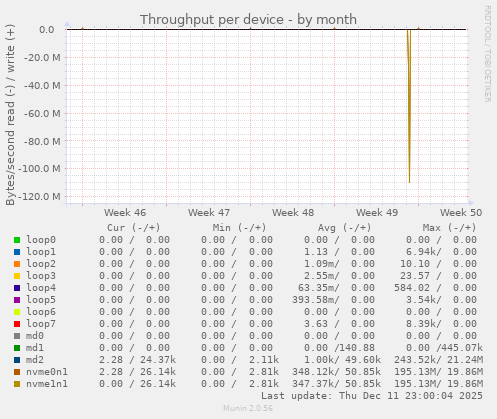Click the Week 50 axis label

point(461,213)
